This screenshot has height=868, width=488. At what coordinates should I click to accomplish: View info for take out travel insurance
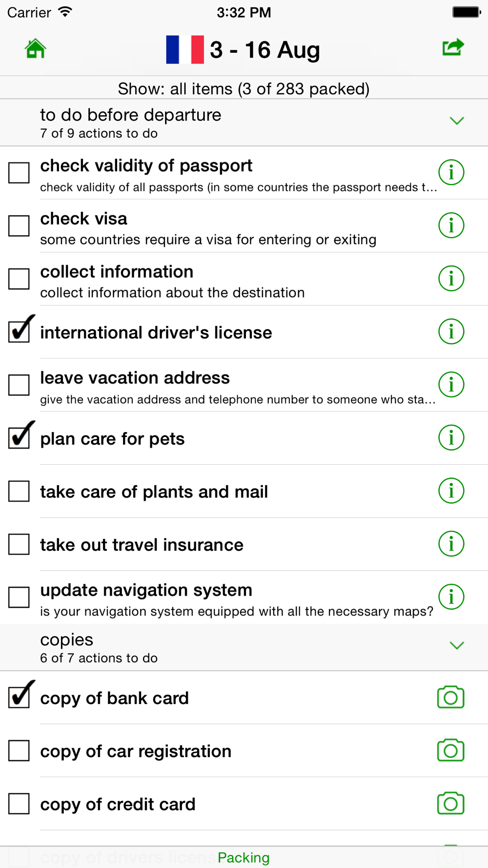pos(451,544)
